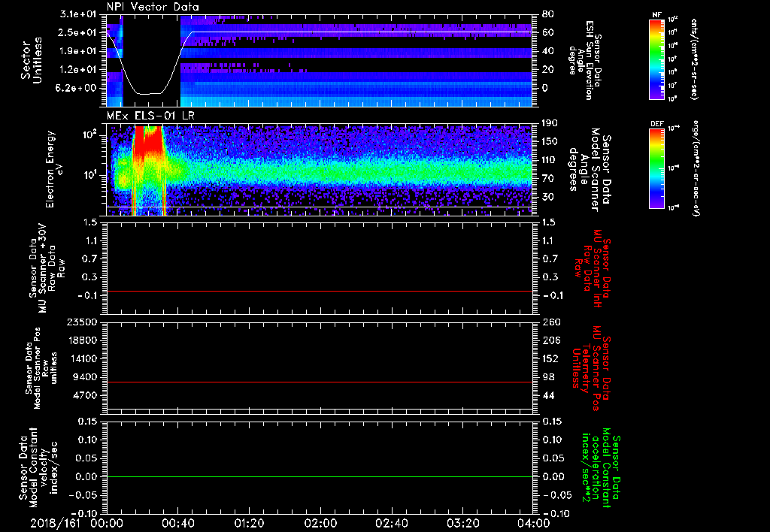Click the '110' scanner angle tick label
This screenshot has height=532, width=770.
549,160
